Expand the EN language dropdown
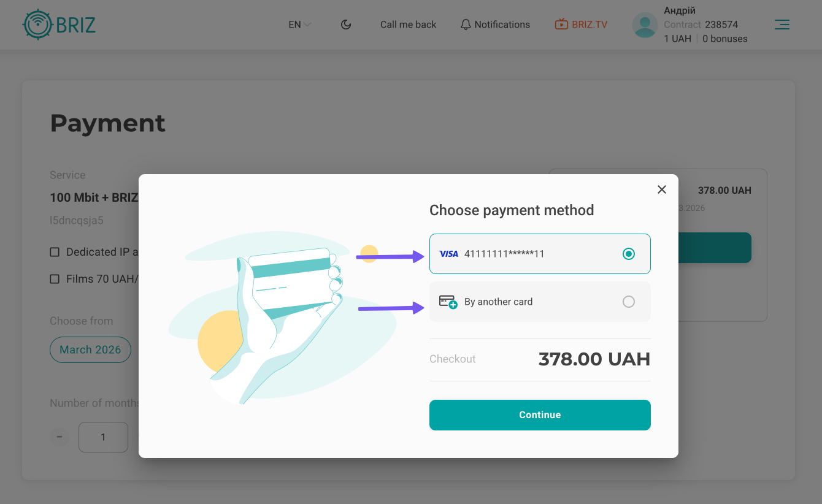The image size is (822, 504). click(300, 25)
